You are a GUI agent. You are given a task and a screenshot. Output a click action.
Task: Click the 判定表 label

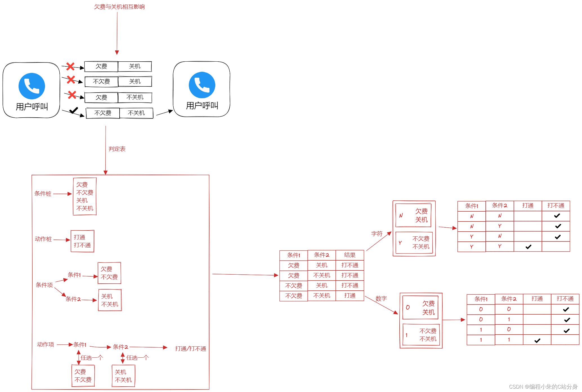click(117, 149)
